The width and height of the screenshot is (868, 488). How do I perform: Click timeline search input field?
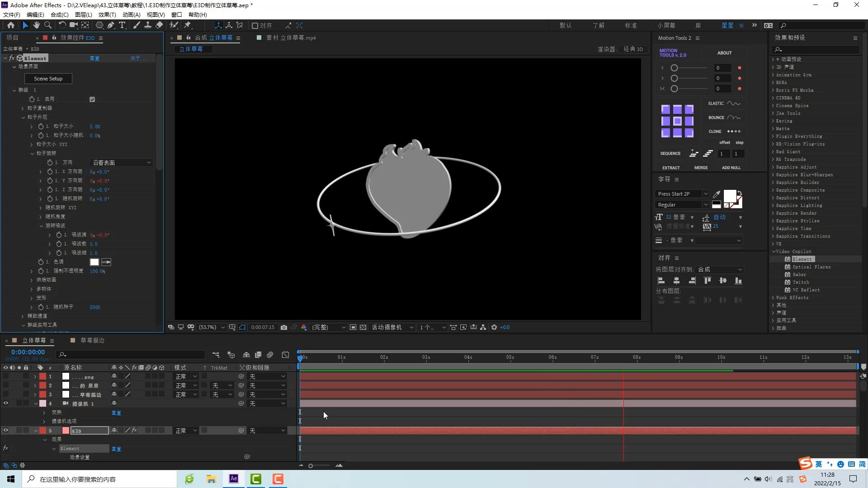(x=131, y=355)
